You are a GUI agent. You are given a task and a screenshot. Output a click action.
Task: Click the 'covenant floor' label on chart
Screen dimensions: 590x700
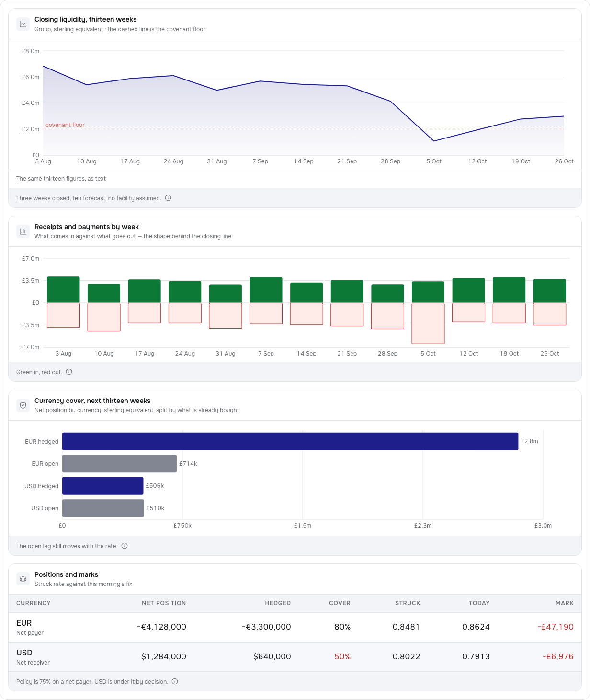click(65, 125)
